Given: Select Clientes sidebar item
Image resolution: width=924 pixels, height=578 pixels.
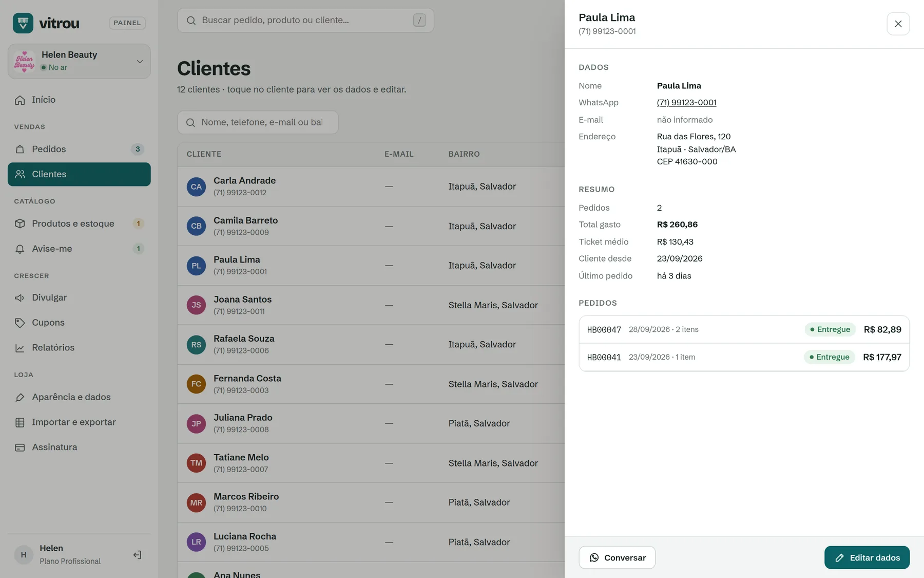Looking at the screenshot, I should point(79,174).
